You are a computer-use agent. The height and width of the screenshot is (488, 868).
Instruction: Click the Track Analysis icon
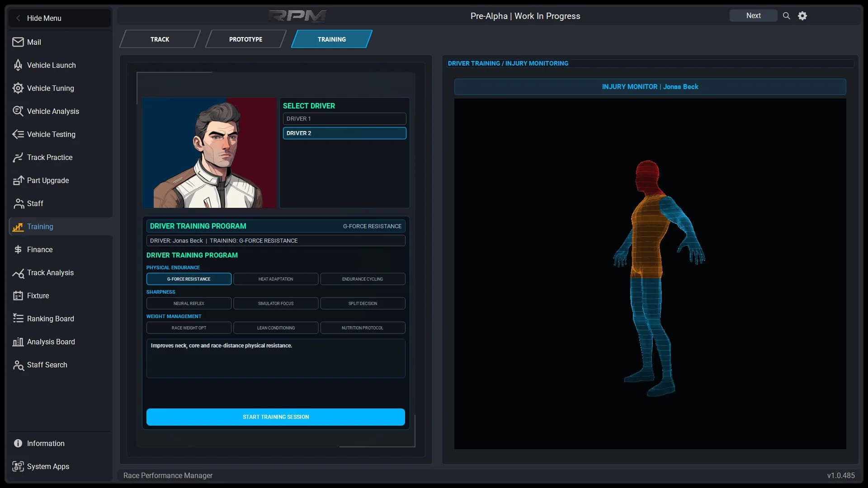[x=18, y=272]
